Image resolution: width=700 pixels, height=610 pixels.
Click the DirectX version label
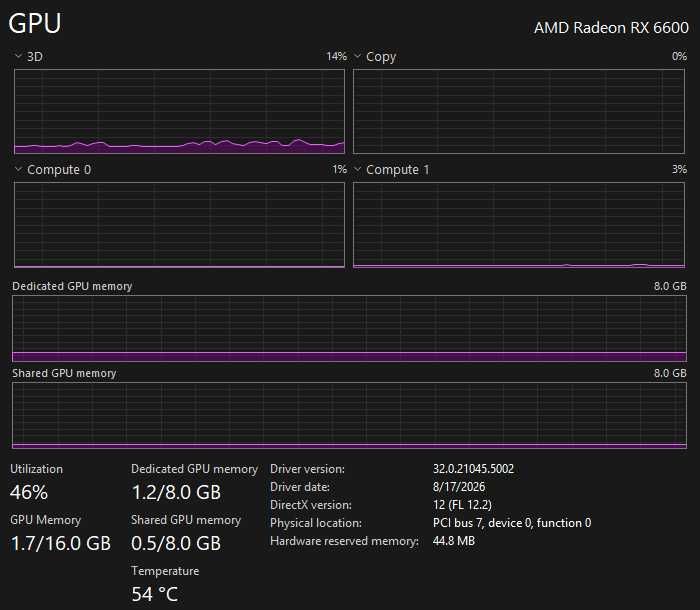point(311,505)
